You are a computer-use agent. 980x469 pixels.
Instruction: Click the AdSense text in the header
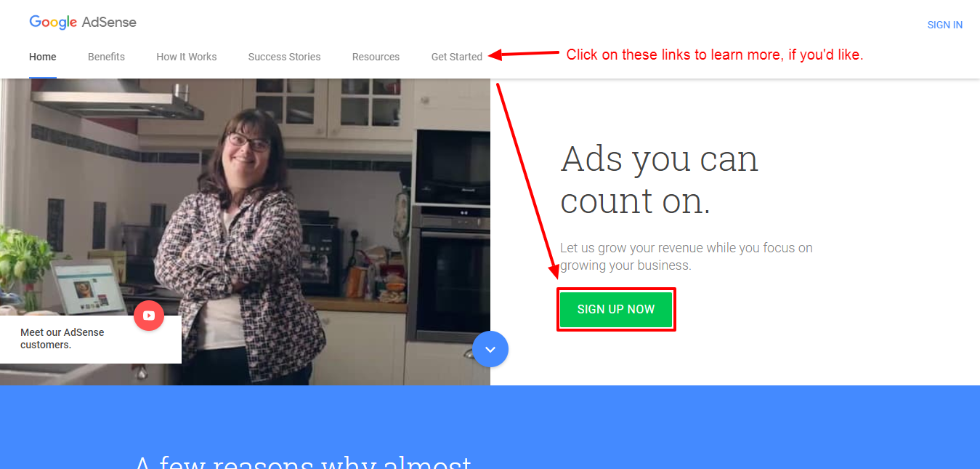109,23
